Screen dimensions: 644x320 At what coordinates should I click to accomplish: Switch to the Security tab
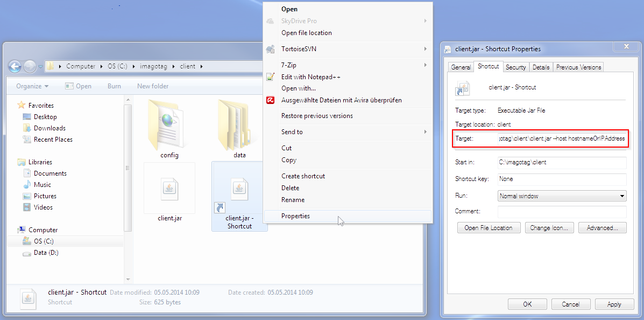(515, 67)
